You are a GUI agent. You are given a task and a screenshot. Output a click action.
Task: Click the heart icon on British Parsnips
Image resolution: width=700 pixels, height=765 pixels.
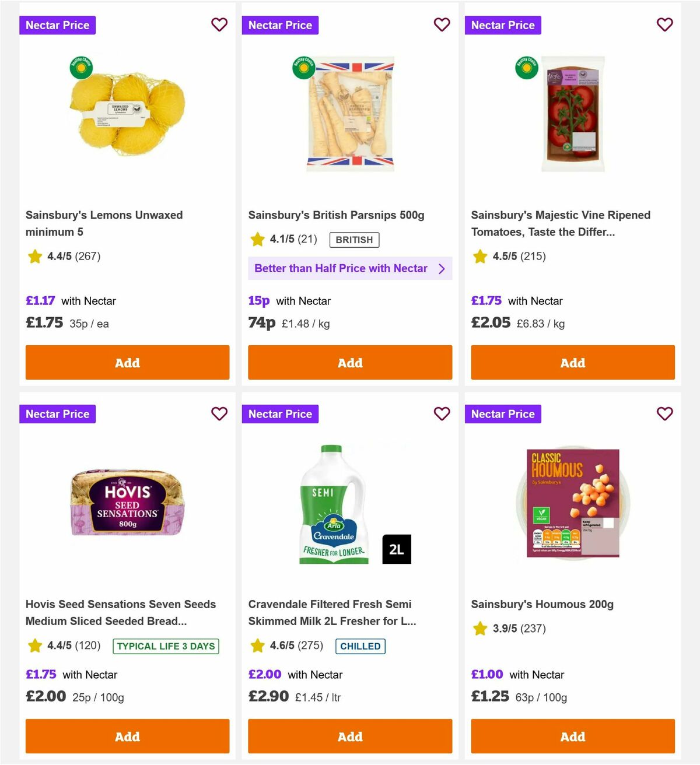tap(442, 25)
